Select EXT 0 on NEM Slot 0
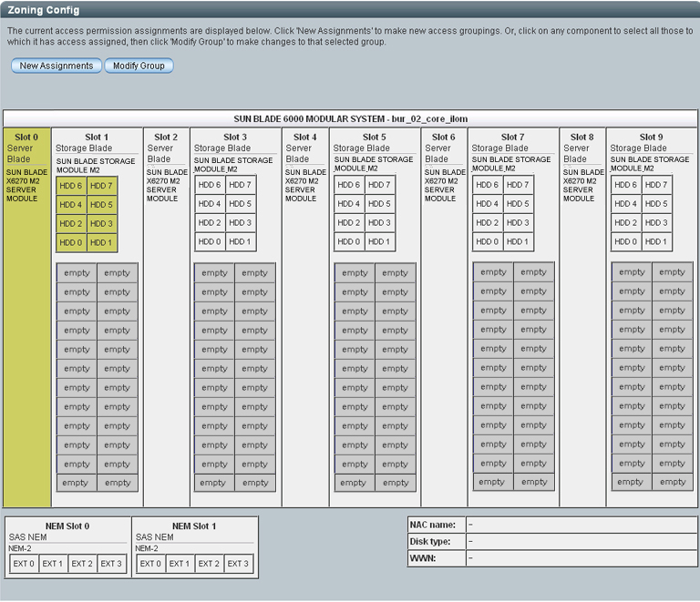700x602 pixels. pos(24,564)
